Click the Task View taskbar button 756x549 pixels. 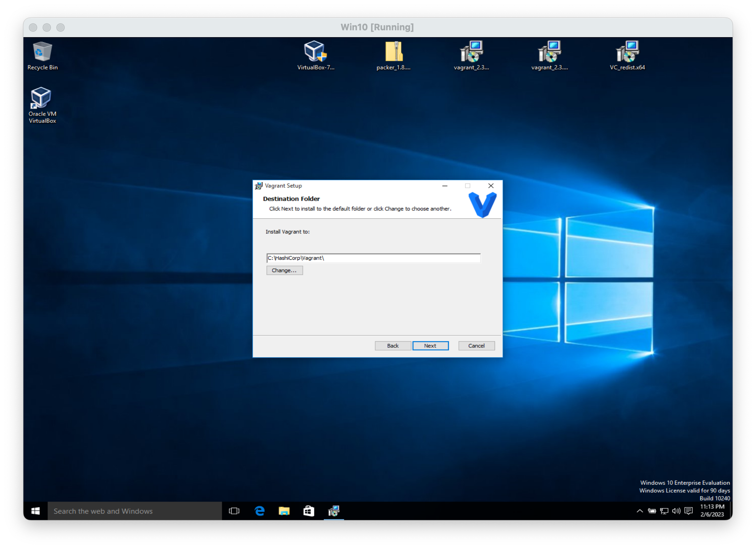click(234, 511)
